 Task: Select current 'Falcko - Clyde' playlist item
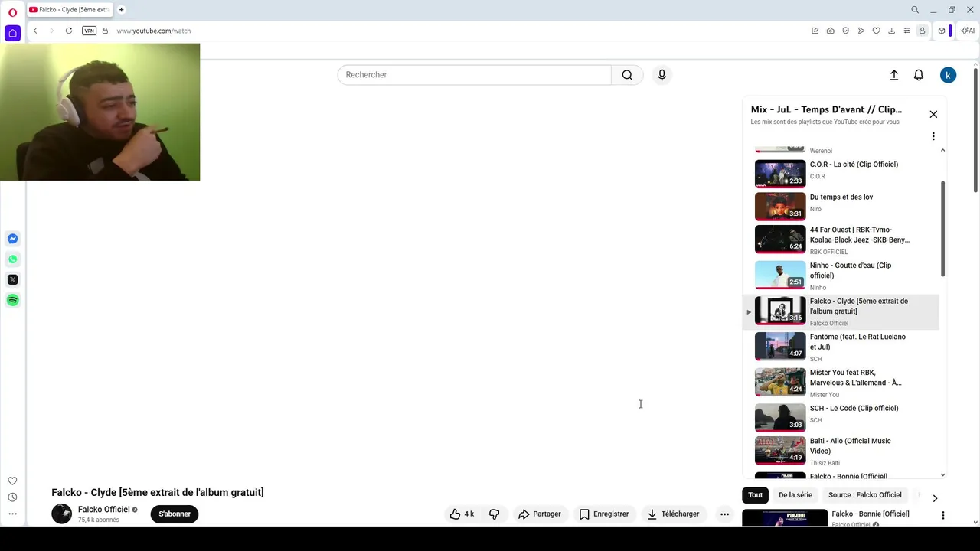click(x=841, y=311)
